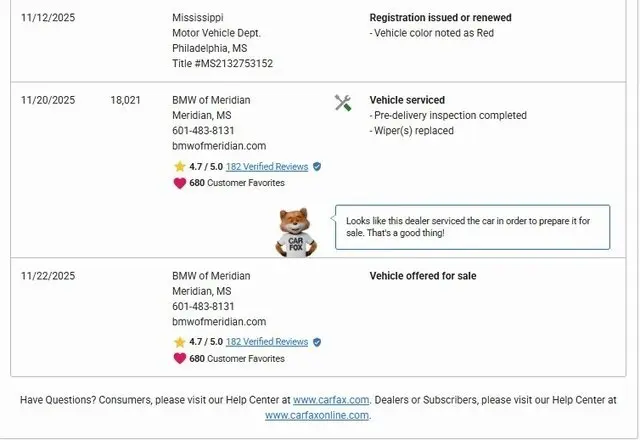Image resolution: width=640 pixels, height=440 pixels.
Task: Click the Registration issued or renewed heading
Action: [439, 18]
